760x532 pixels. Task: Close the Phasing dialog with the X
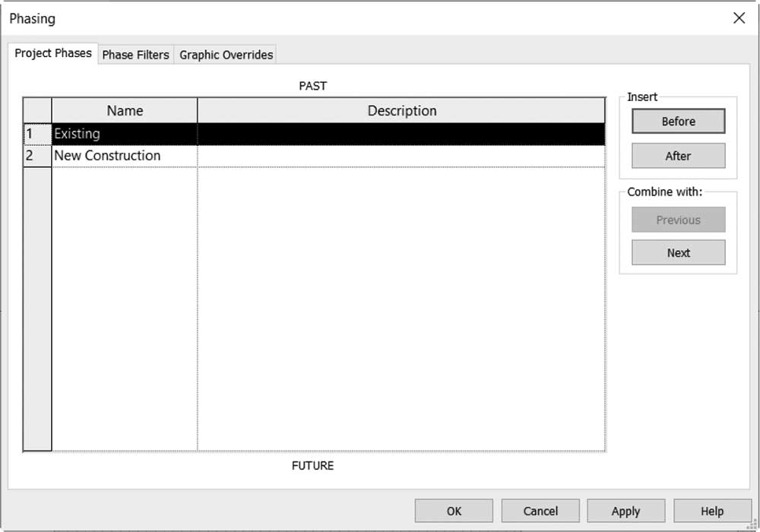[739, 18]
